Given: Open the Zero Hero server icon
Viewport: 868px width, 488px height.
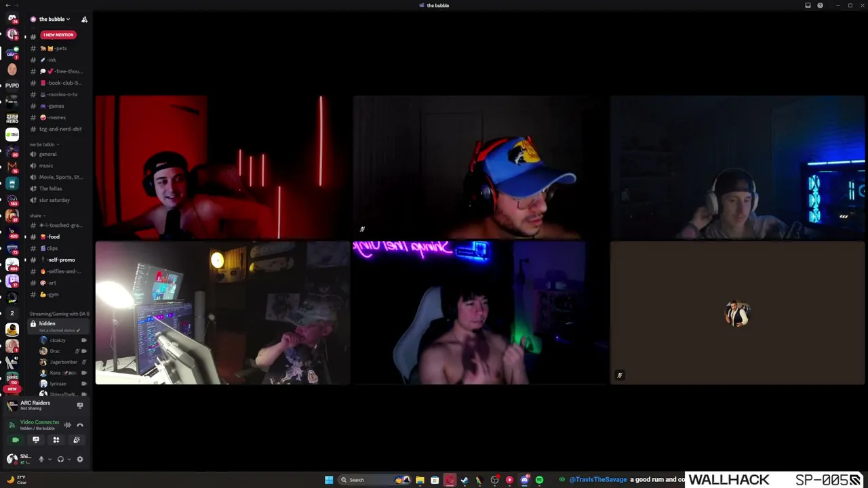Looking at the screenshot, I should pos(12,119).
